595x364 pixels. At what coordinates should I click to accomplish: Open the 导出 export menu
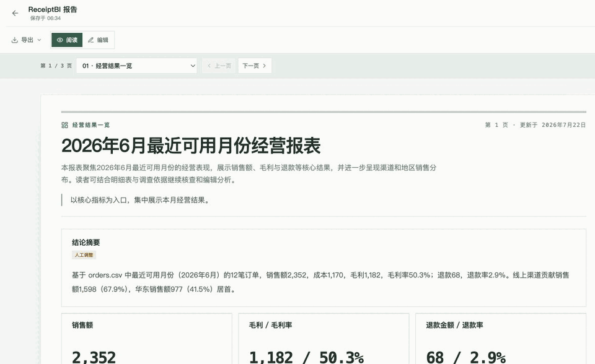pyautogui.click(x=26, y=40)
